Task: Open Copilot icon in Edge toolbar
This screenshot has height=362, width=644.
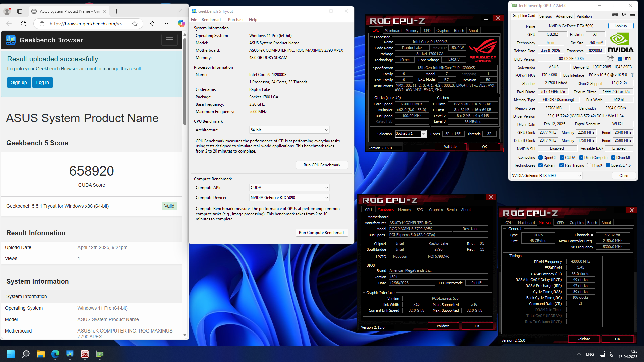Action: (181, 24)
